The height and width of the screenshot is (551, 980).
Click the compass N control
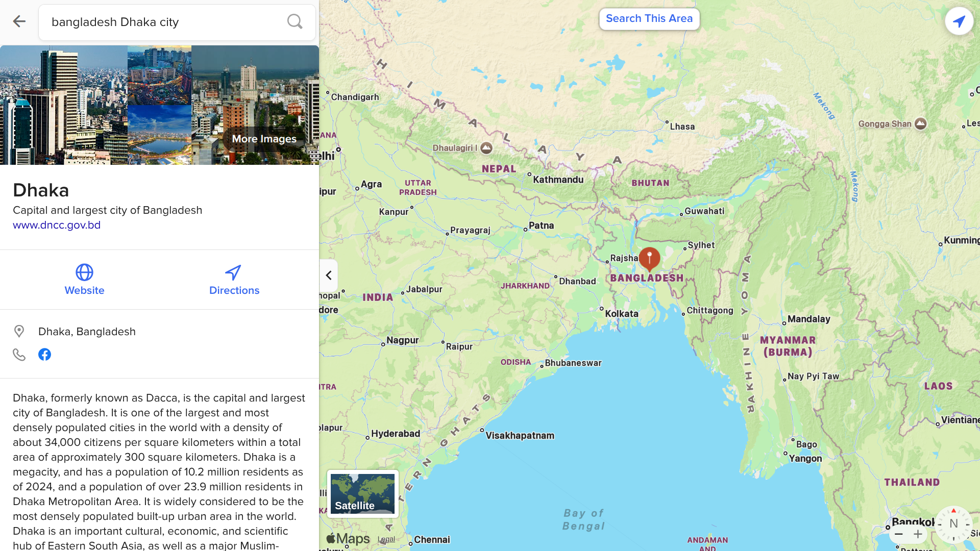953,524
